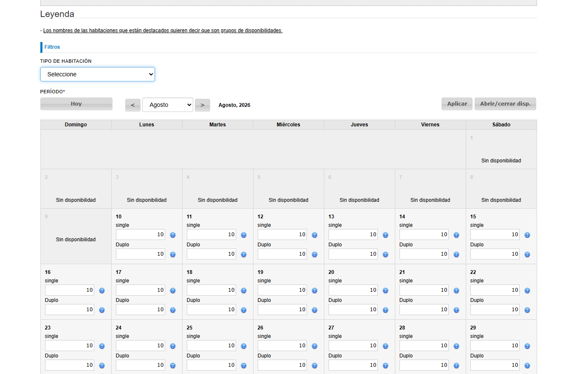
Task: Click help icon for single on day 21
Action: (456, 290)
